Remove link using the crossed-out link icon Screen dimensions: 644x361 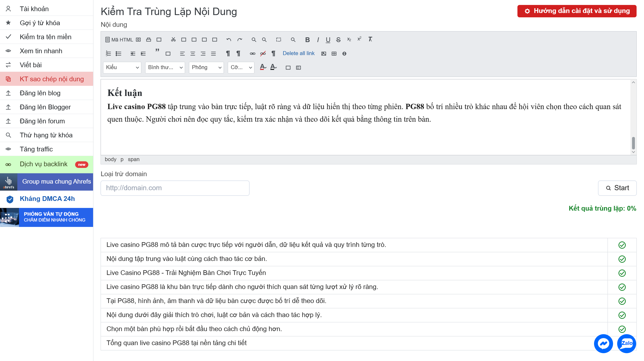click(263, 53)
